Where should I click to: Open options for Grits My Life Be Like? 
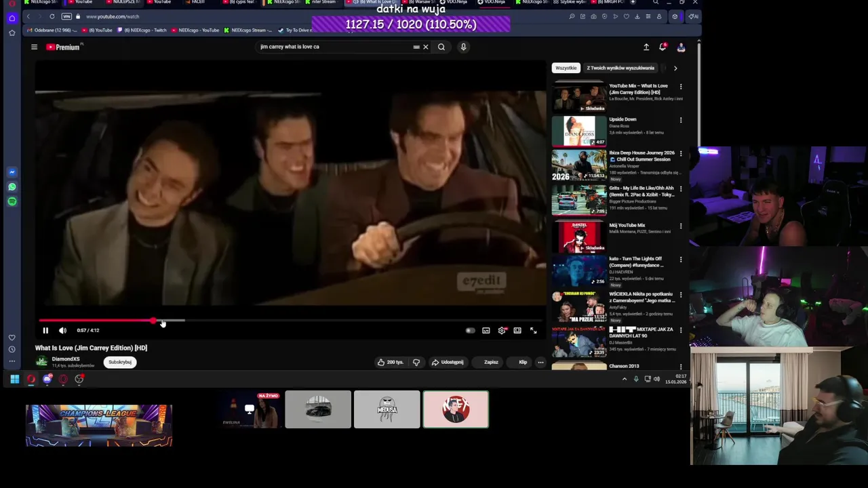coord(681,189)
